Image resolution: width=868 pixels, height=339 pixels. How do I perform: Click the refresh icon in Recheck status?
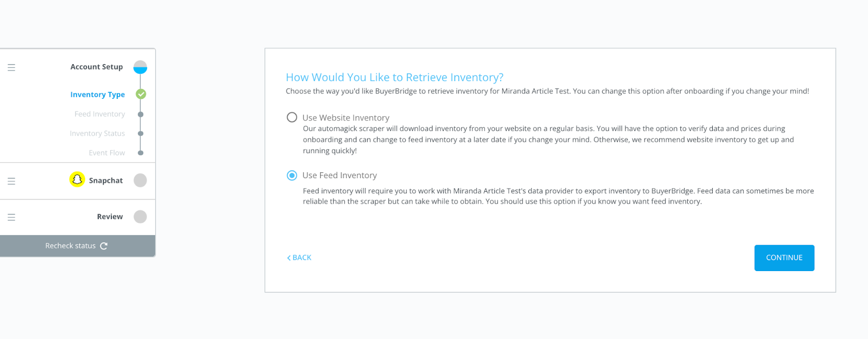pos(104,246)
